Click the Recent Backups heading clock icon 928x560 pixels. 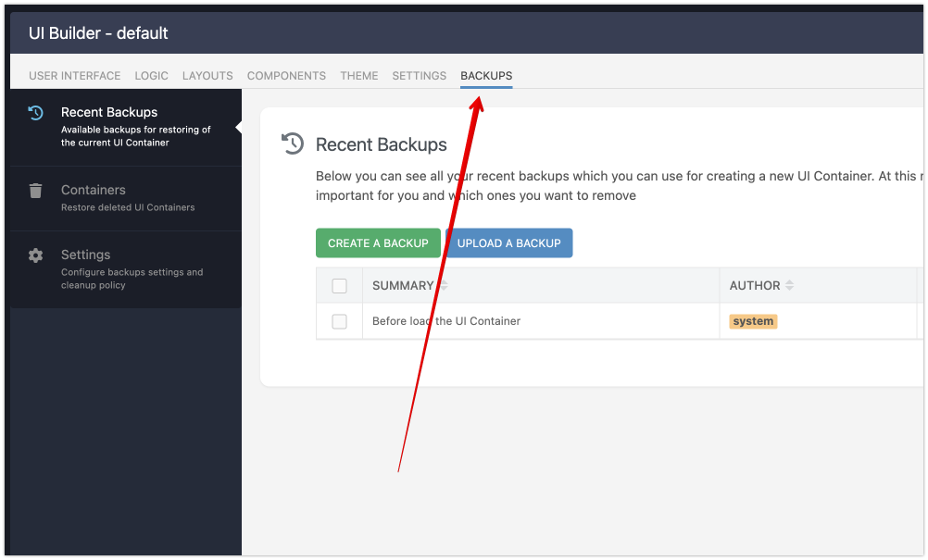pyautogui.click(x=293, y=143)
